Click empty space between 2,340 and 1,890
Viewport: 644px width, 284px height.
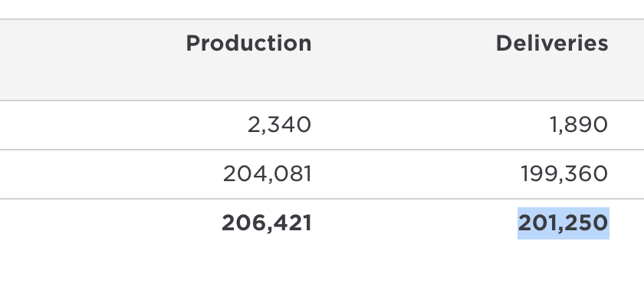click(x=430, y=125)
